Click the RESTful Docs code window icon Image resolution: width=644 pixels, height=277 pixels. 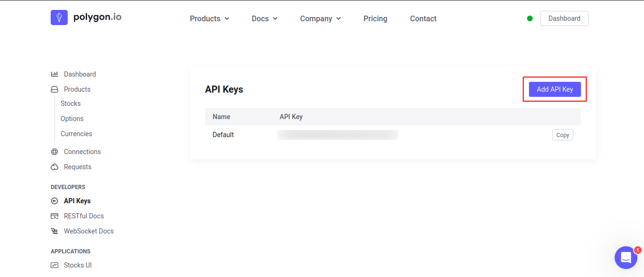click(x=54, y=216)
